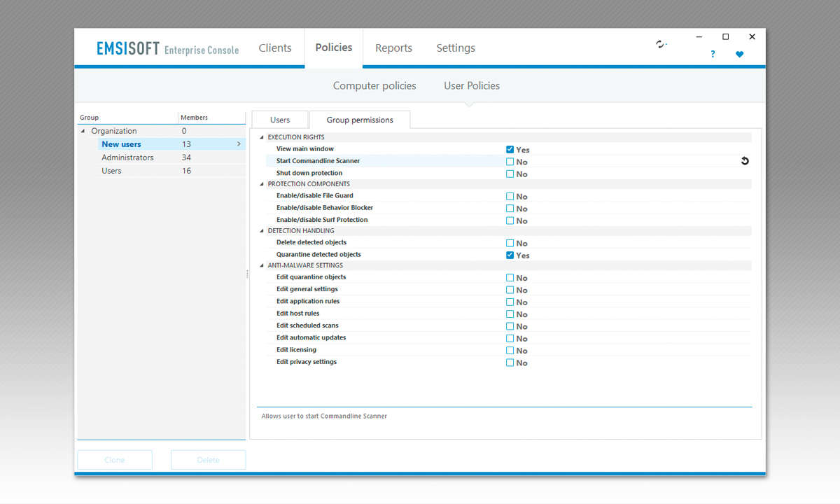
Task: Click the Emsisoft Enterprise Console logo
Action: [168, 48]
